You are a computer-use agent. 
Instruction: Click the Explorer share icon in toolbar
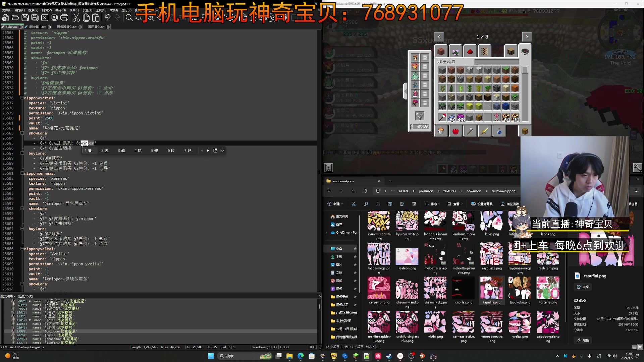coord(402,204)
